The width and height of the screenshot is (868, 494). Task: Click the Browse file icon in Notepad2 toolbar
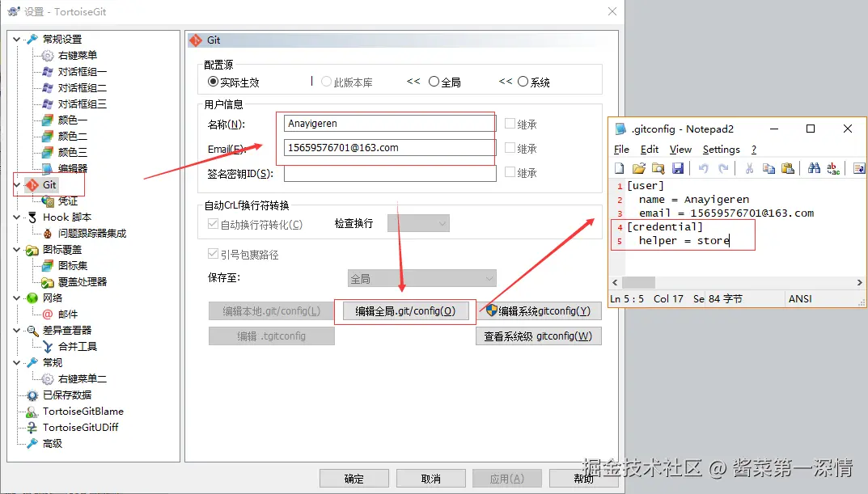(x=658, y=168)
